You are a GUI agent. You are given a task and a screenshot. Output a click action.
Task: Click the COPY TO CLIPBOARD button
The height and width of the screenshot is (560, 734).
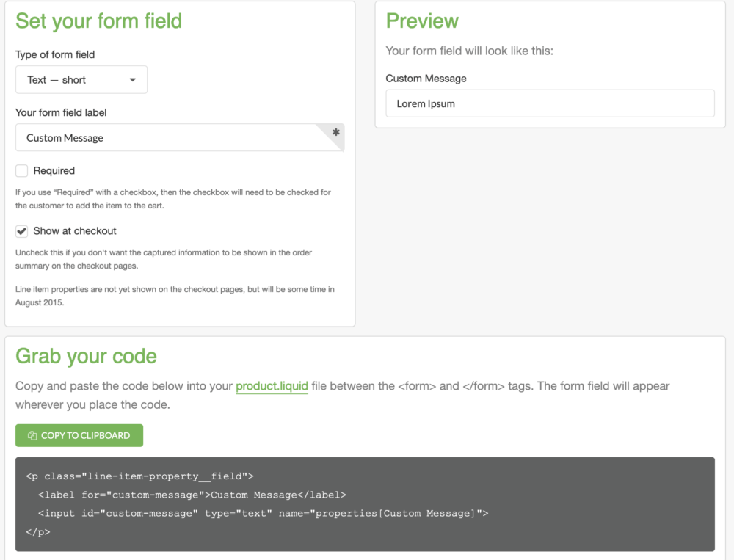tap(79, 435)
